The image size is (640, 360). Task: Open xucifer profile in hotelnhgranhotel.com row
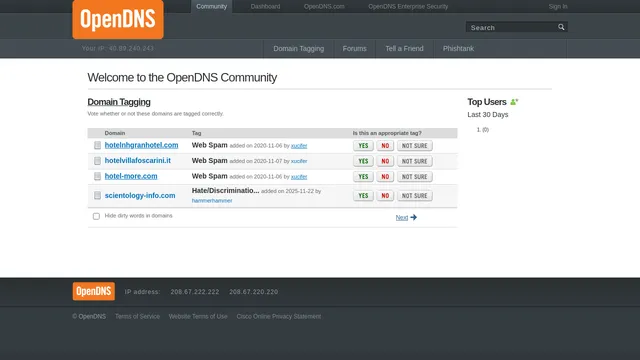pos(299,146)
